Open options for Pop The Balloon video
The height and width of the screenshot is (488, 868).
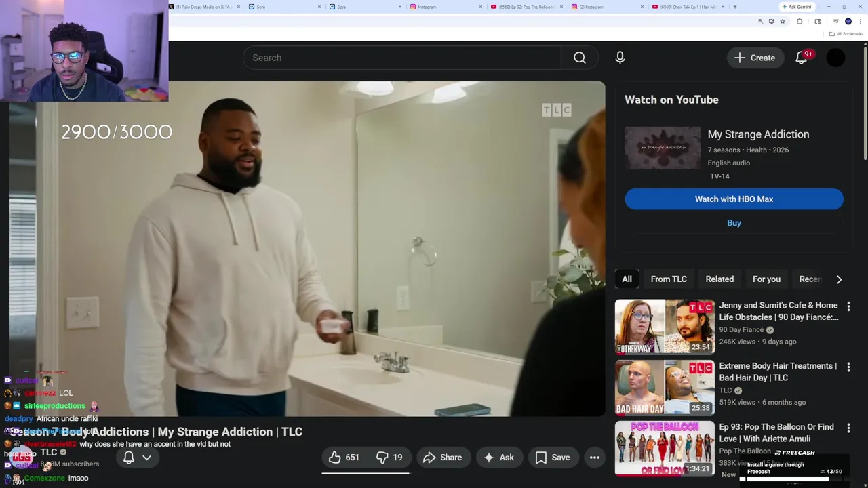coord(848,428)
